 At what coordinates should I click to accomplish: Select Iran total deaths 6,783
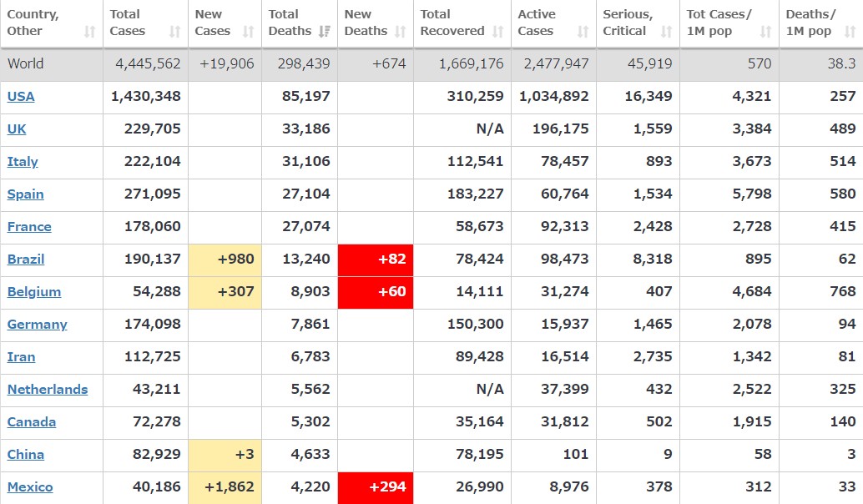point(310,356)
